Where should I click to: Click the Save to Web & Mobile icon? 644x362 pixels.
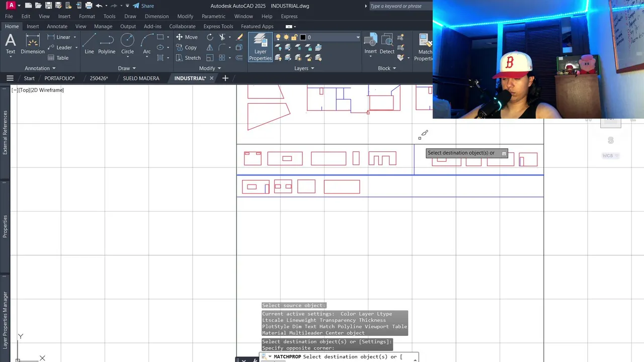[79, 6]
